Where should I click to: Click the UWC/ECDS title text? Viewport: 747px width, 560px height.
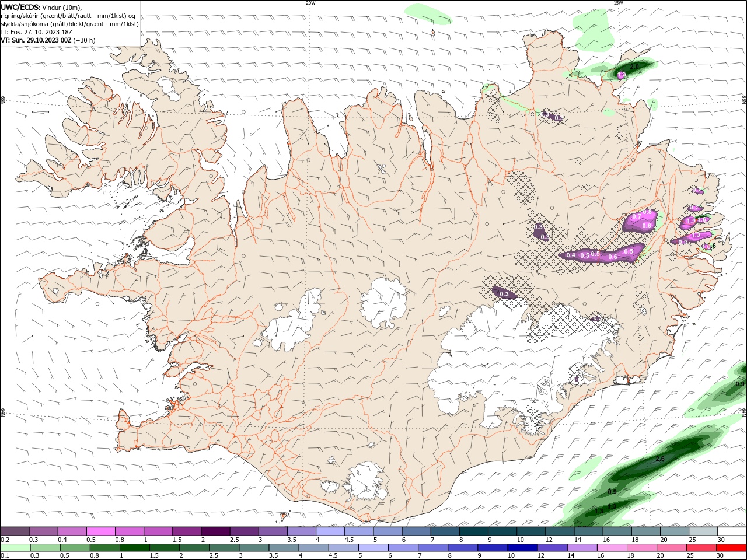point(19,7)
